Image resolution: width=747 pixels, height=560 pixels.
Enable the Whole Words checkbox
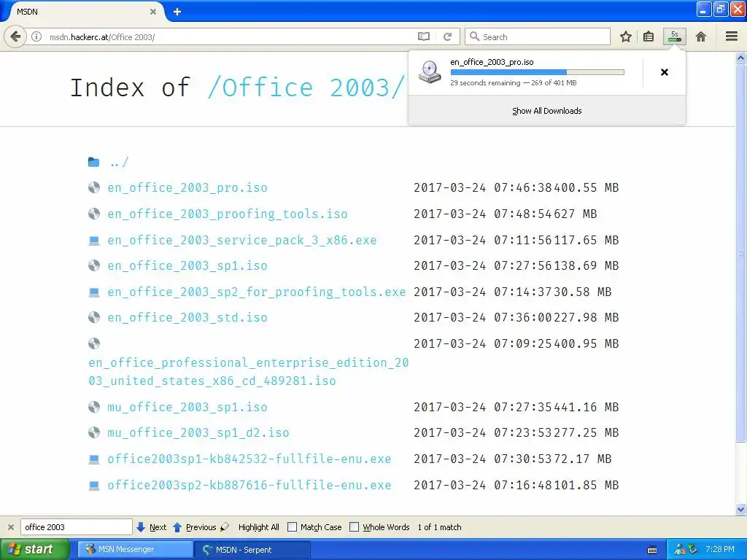(354, 527)
